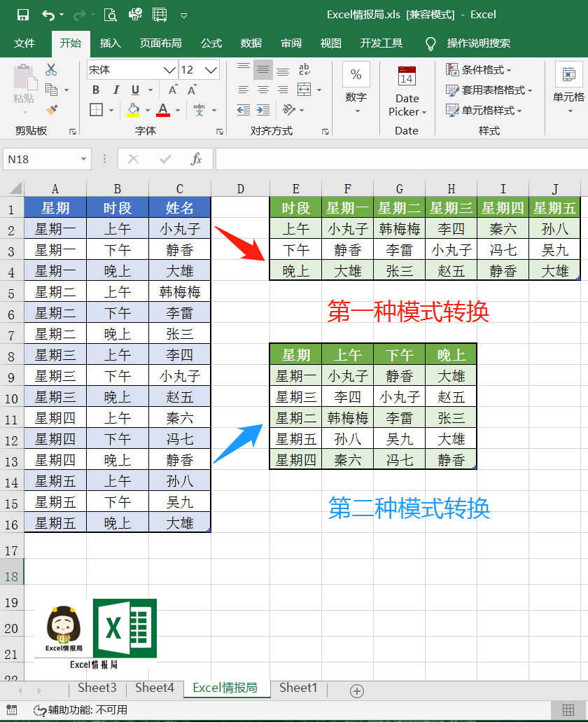Open the font name dropdown 宋体
Image resolution: width=588 pixels, height=722 pixels.
point(169,70)
